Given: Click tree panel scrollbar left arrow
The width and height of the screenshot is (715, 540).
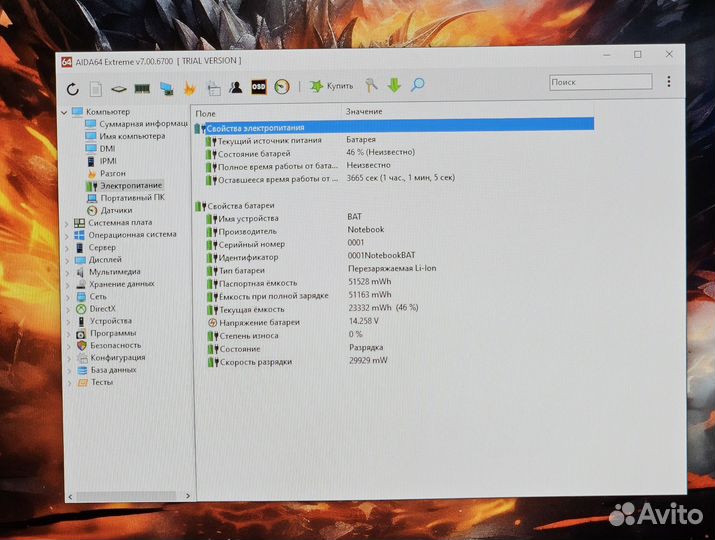Looking at the screenshot, I should pos(70,496).
